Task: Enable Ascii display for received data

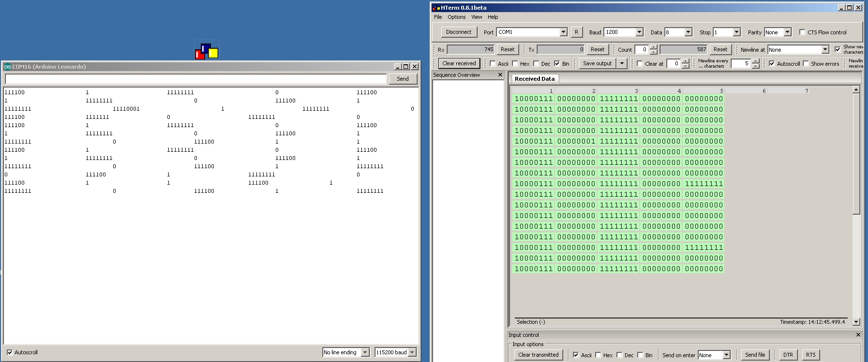Action: click(x=493, y=63)
